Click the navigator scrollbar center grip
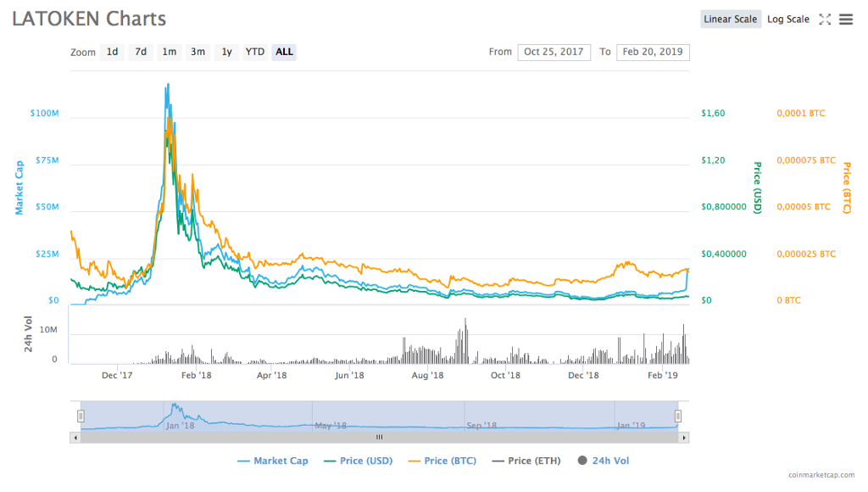868x492 pixels. [x=379, y=437]
